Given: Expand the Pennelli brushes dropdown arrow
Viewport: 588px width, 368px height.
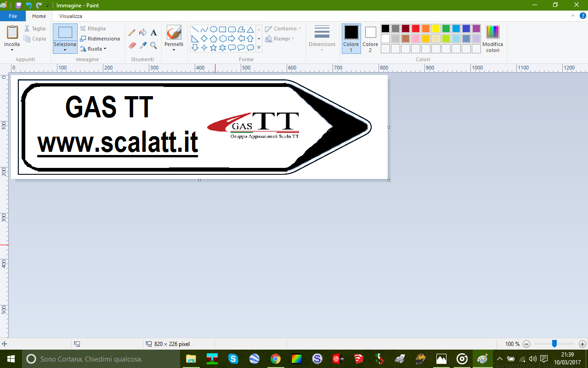Looking at the screenshot, I should (x=174, y=50).
